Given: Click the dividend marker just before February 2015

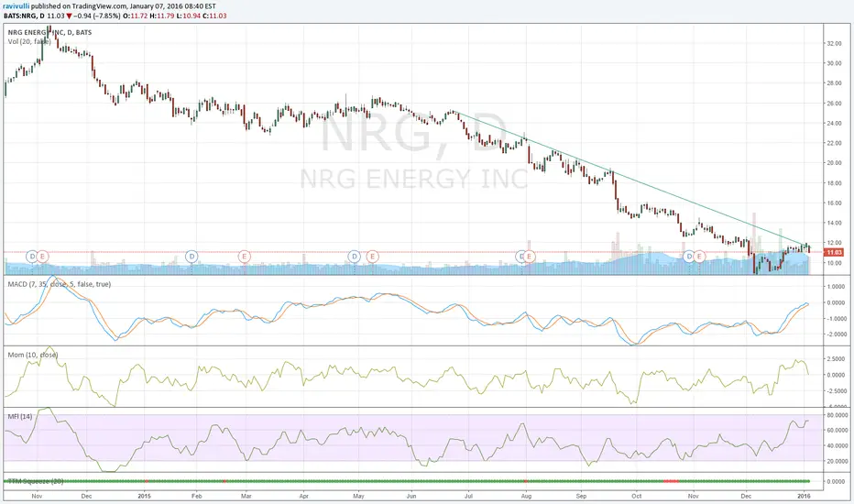Looking at the screenshot, I should pyautogui.click(x=192, y=256).
